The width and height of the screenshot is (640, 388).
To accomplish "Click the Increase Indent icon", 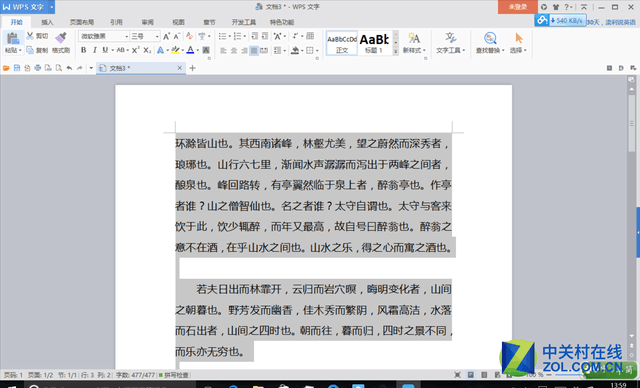I will 265,36.
